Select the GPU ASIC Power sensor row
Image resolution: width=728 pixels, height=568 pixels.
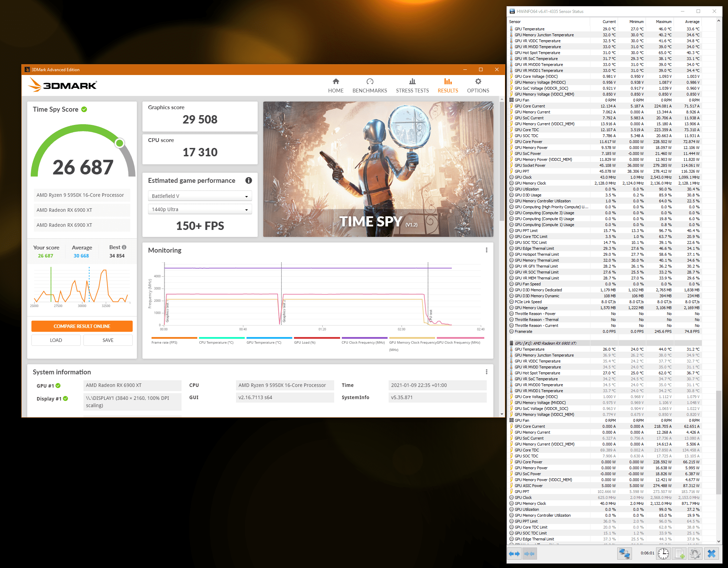[605, 486]
